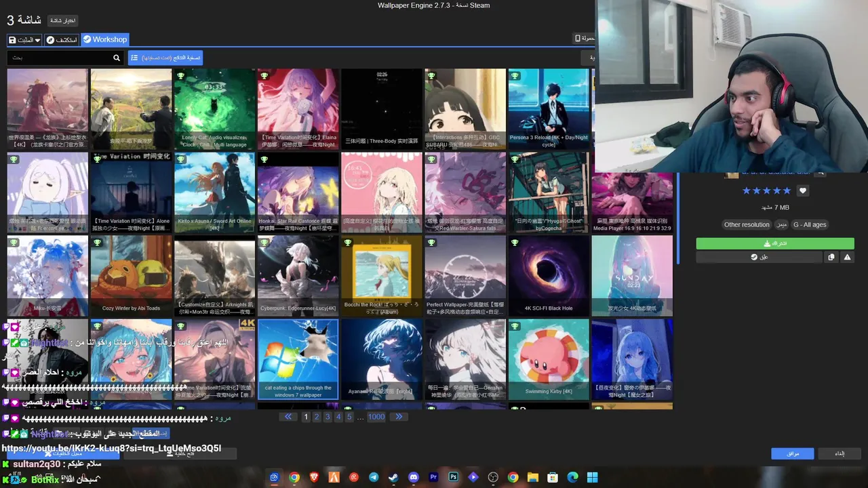
Task: Click the Hyuga Ghost by Cogecha wallpaper
Action: click(x=549, y=192)
